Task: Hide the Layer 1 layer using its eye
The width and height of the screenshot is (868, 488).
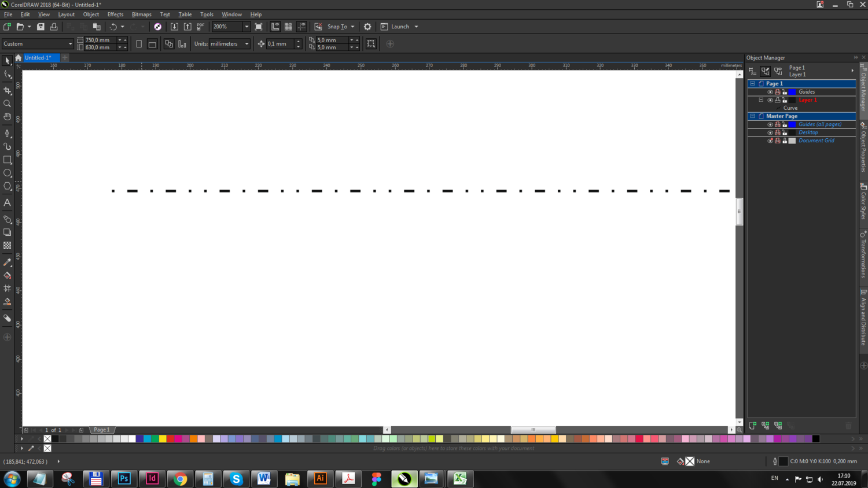Action: click(x=770, y=100)
